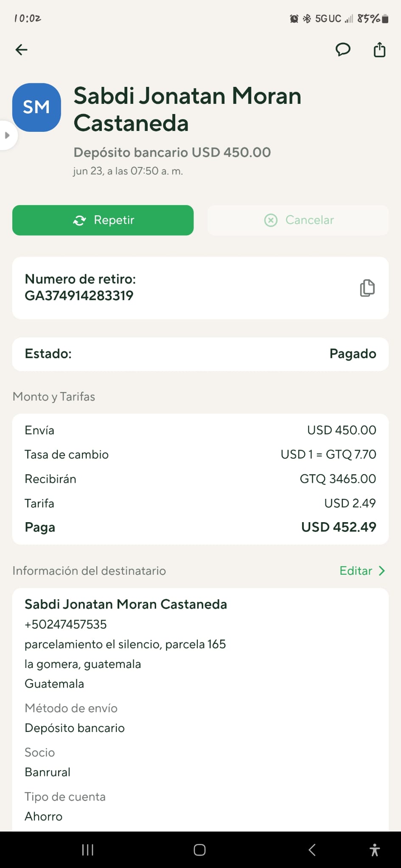This screenshot has height=868, width=401.
Task: Click the Repetir button
Action: pos(103,220)
